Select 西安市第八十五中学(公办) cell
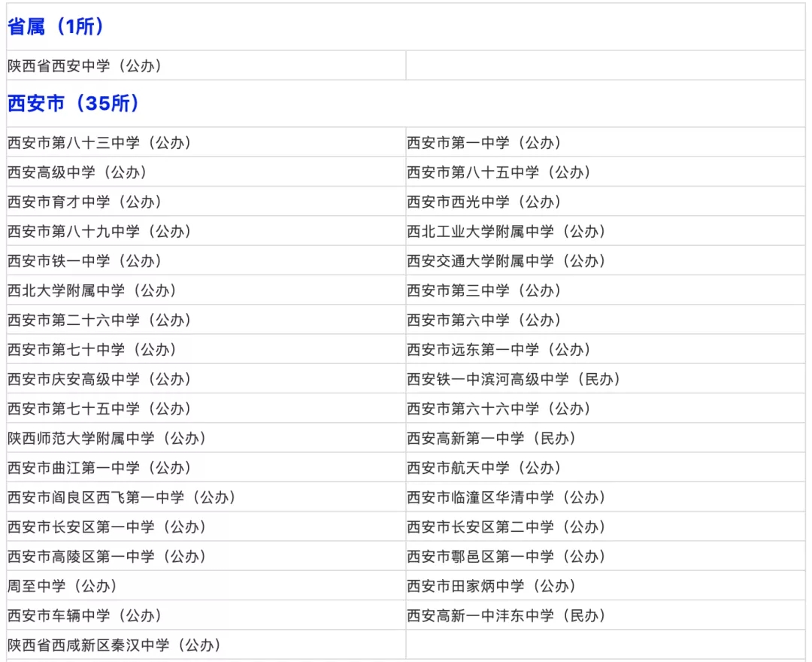Viewport: 812px width, 662px height. [x=605, y=172]
